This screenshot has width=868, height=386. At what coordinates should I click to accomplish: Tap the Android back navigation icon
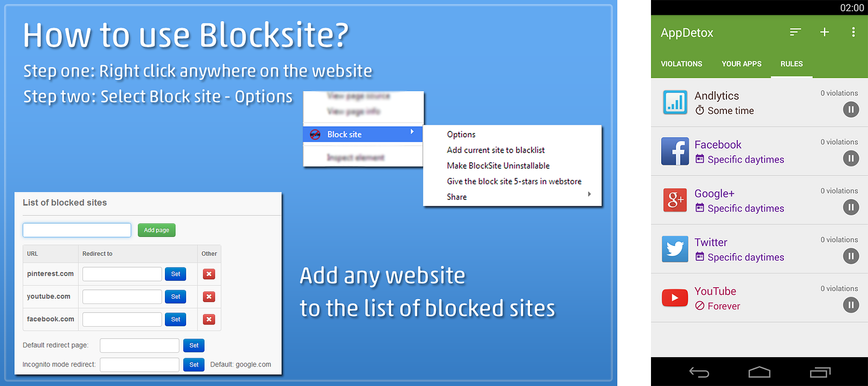pos(699,372)
